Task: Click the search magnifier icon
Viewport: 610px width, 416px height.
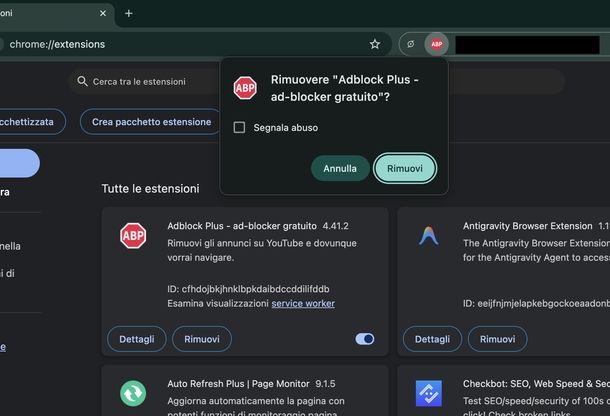Action: [x=82, y=81]
